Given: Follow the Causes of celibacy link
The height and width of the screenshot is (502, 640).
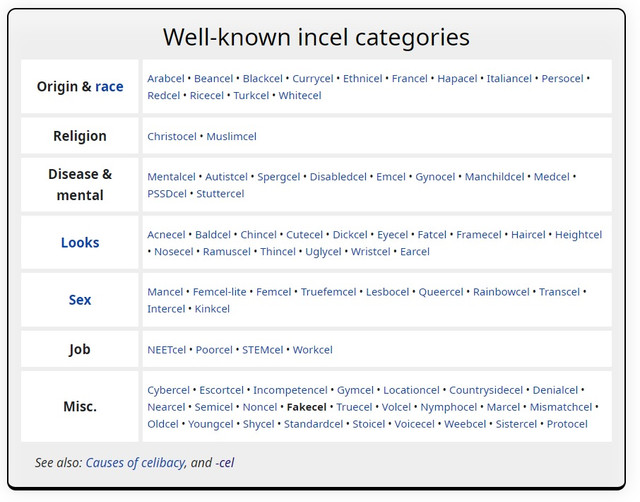Looking at the screenshot, I should coord(135,463).
